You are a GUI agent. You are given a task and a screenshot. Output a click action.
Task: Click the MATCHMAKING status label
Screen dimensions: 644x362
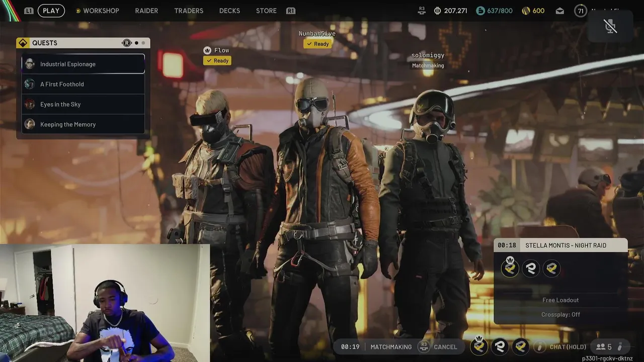tap(391, 347)
